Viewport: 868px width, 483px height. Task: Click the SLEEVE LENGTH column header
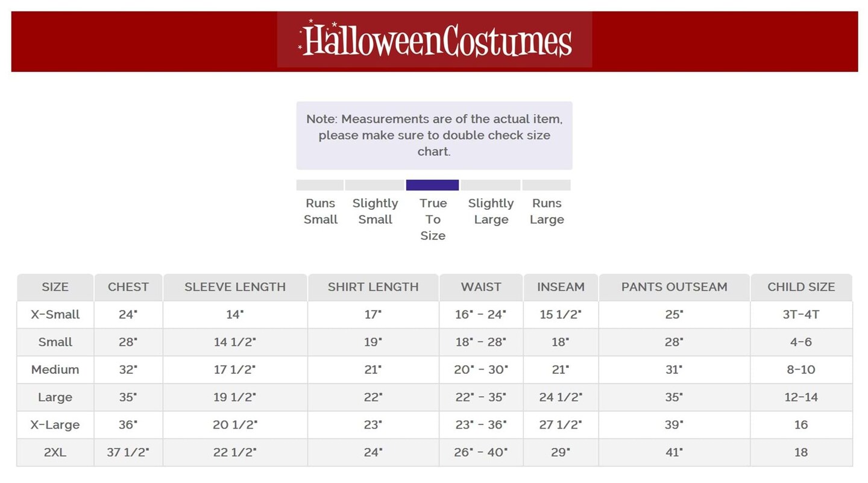235,287
